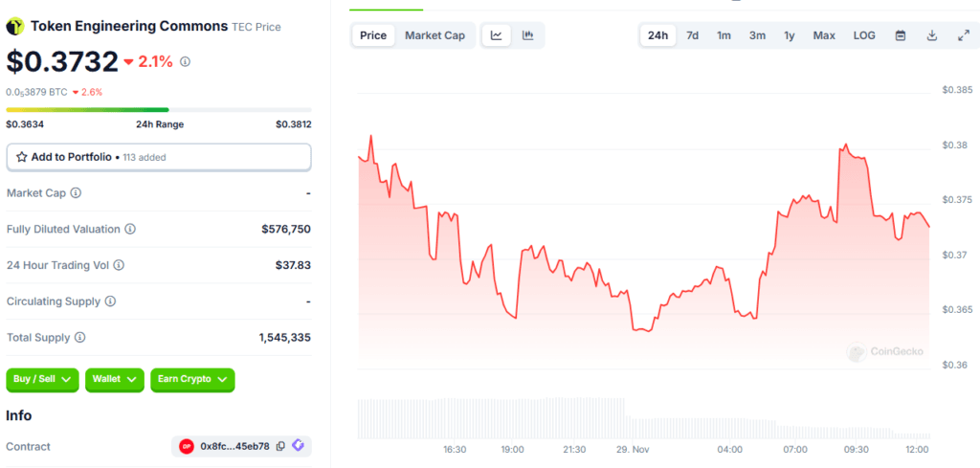Select the Market Cap chart toggle

pos(435,35)
